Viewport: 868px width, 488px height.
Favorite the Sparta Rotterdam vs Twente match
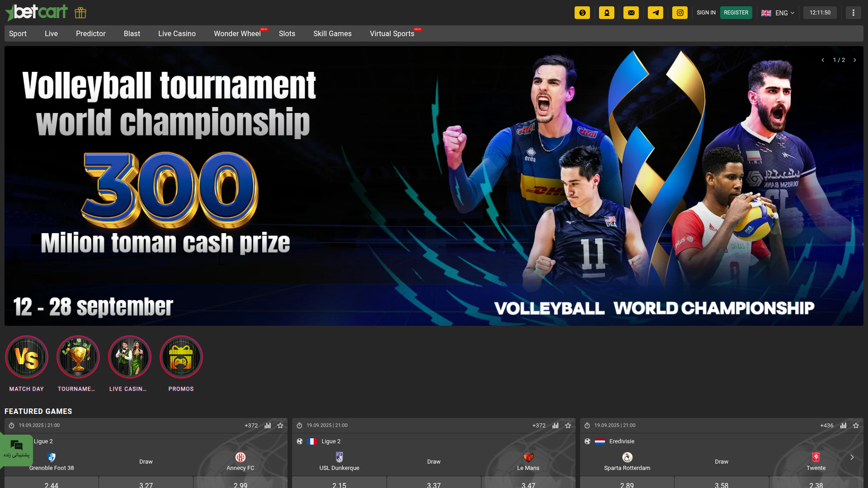pos(855,425)
